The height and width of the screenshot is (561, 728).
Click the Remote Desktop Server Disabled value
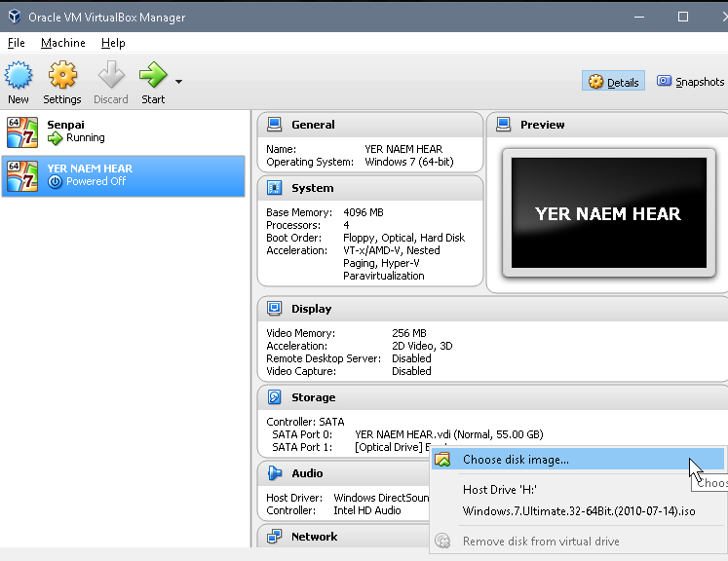point(411,358)
